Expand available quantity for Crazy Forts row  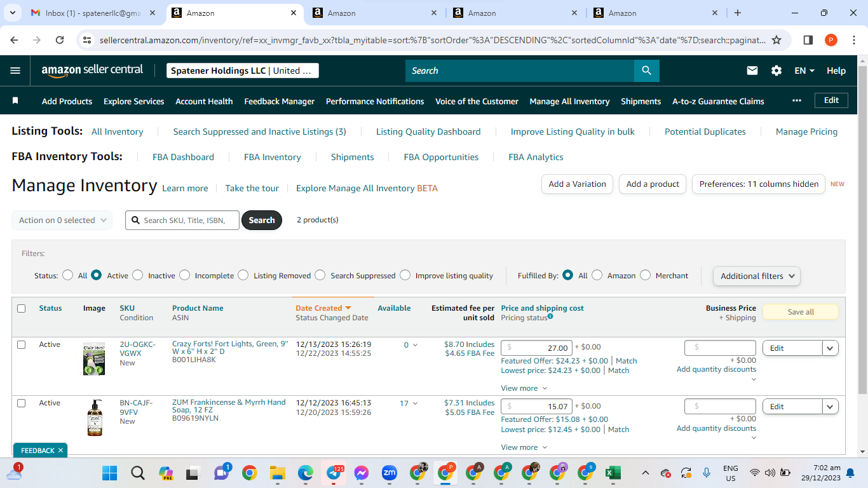coord(415,345)
